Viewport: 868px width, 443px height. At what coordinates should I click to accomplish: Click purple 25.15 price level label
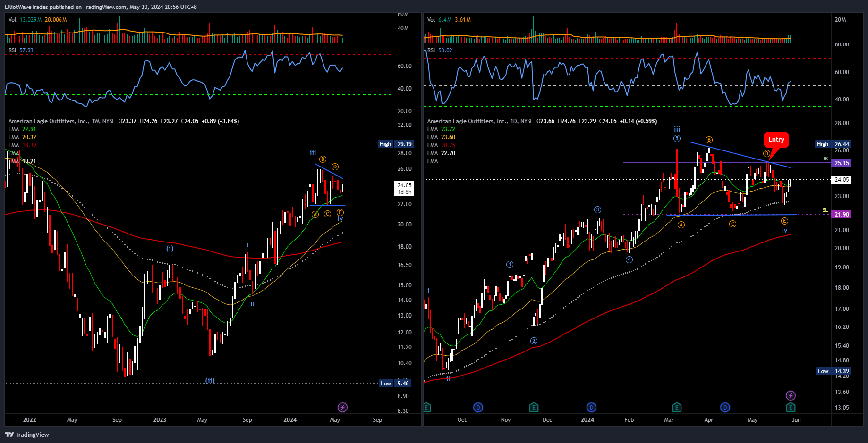pos(842,163)
